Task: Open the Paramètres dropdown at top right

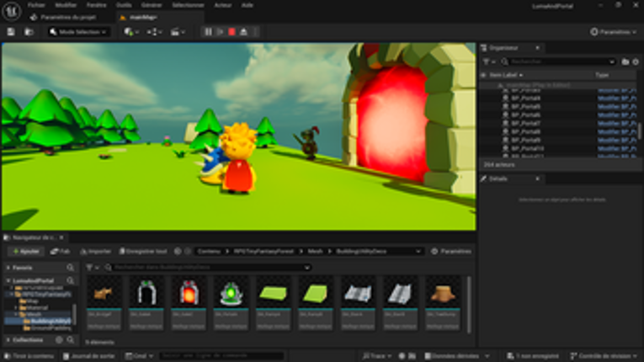Action: [613, 32]
